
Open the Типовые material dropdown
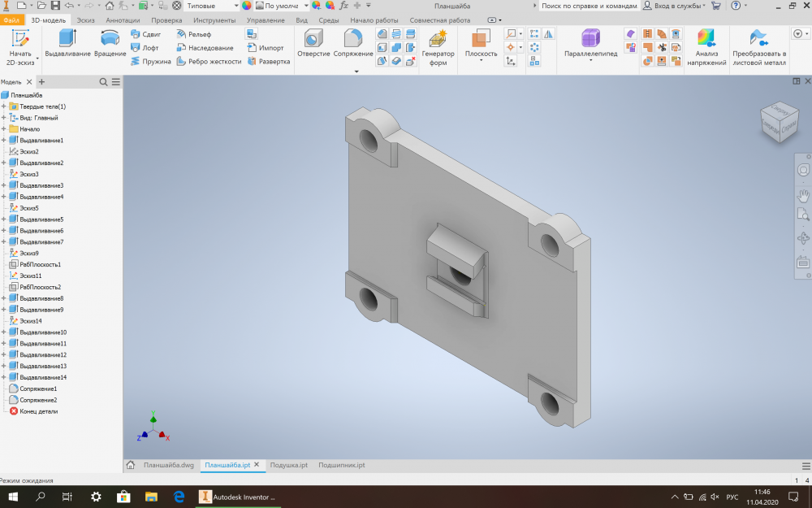pyautogui.click(x=234, y=6)
